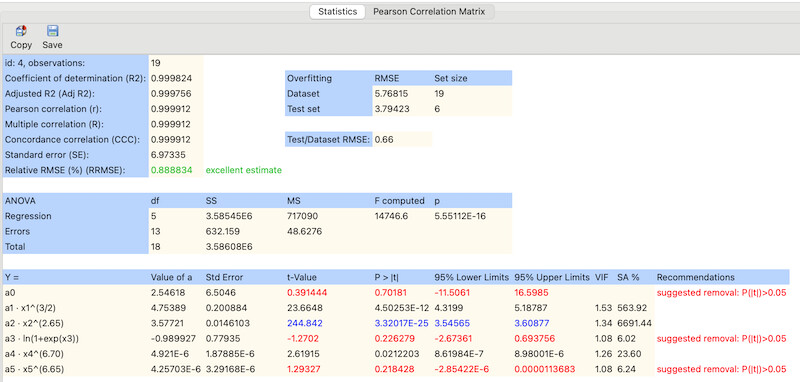Click the VIF column header
This screenshot has height=382, width=800.
pos(602,277)
